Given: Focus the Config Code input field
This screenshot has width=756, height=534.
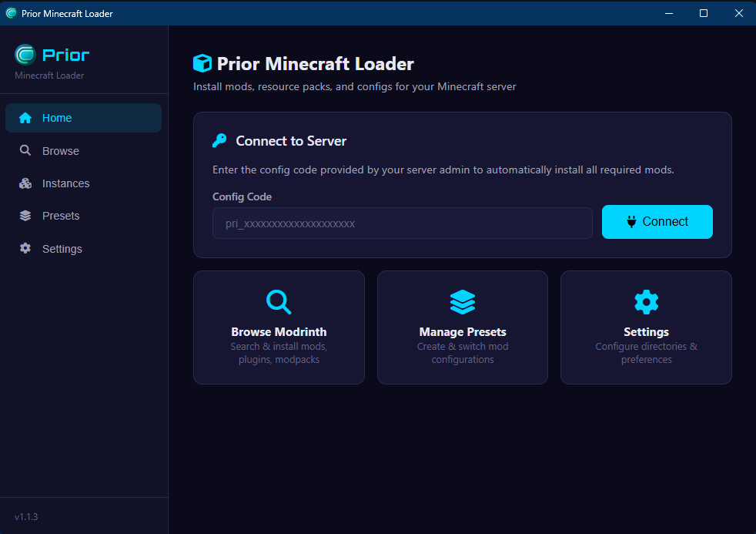Looking at the screenshot, I should pos(402,223).
